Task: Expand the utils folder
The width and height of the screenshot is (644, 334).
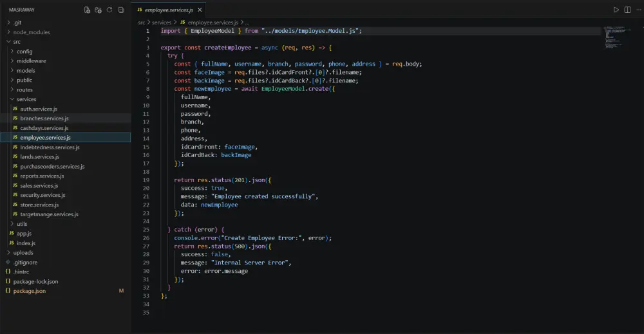Action: [x=66, y=224]
